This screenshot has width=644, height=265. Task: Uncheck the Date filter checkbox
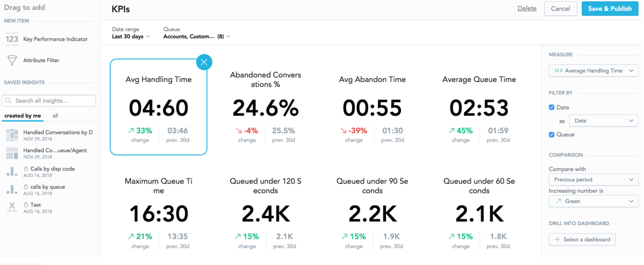click(551, 107)
